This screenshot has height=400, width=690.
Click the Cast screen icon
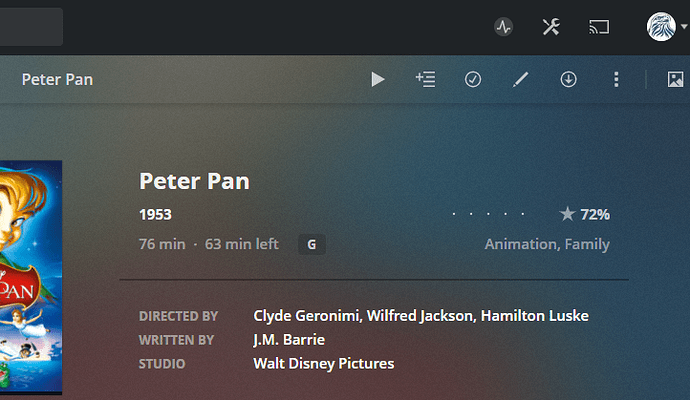[x=599, y=27]
